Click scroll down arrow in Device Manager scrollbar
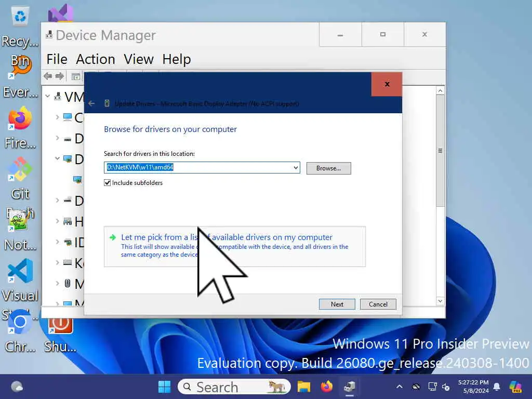Screen dimensions: 532x399 [440, 301]
